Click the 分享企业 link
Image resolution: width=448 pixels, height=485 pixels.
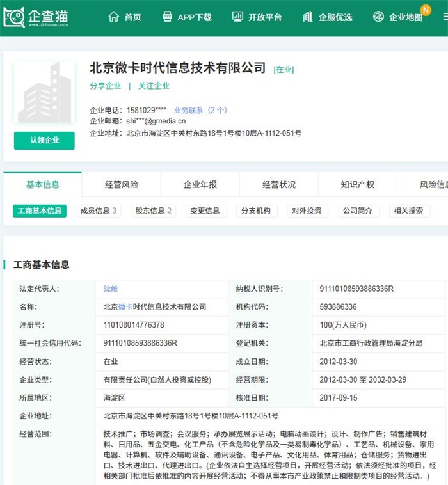(106, 86)
